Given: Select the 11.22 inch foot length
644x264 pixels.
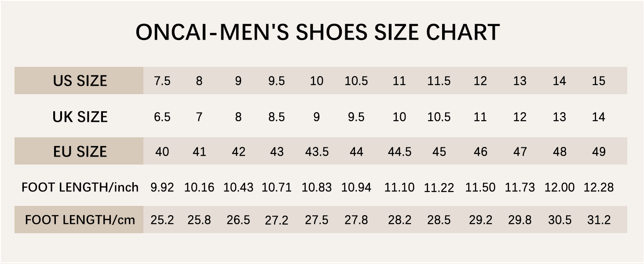Looking at the screenshot, I should 439,188.
